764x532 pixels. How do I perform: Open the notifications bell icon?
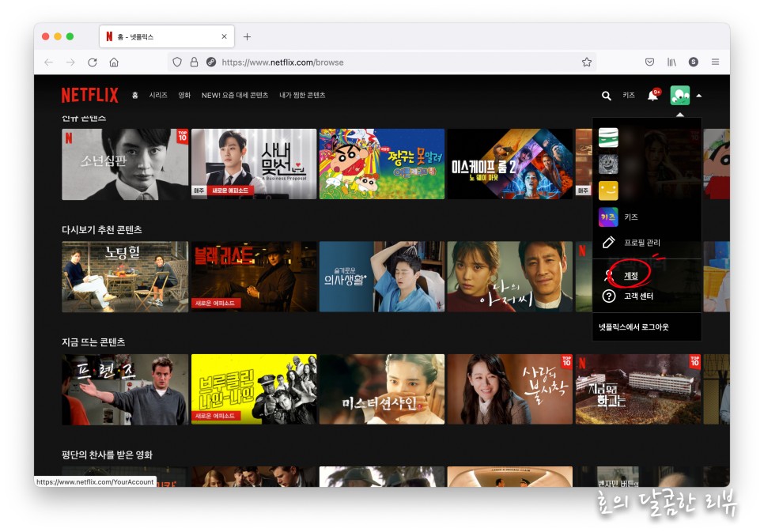[x=653, y=95]
